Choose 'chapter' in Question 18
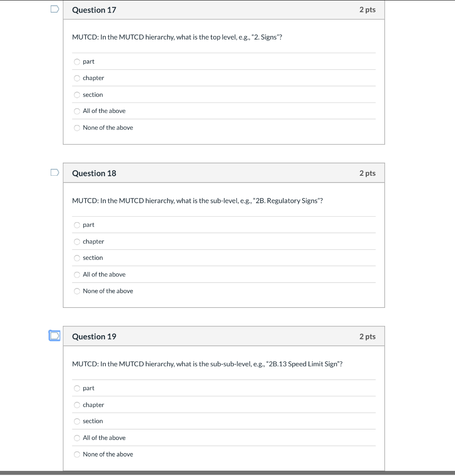The width and height of the screenshot is (455, 476). pos(77,242)
